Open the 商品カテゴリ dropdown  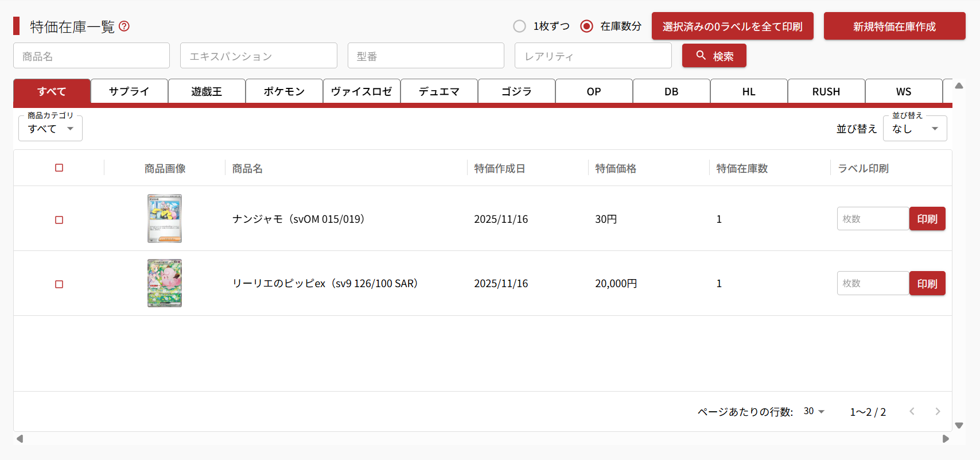coord(50,129)
